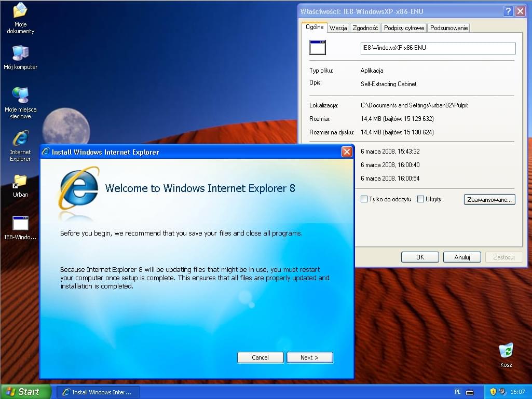The height and width of the screenshot is (399, 532).
Task: Click the 'Self-Extracting Cabinet' description text
Action: coord(388,84)
